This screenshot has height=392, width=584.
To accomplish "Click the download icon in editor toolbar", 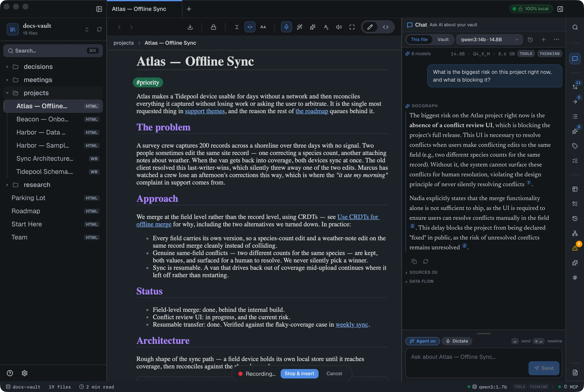I will point(190,27).
